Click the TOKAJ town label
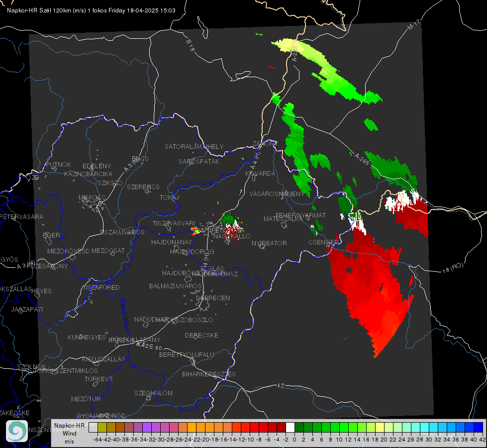The image size is (487, 448). (169, 198)
